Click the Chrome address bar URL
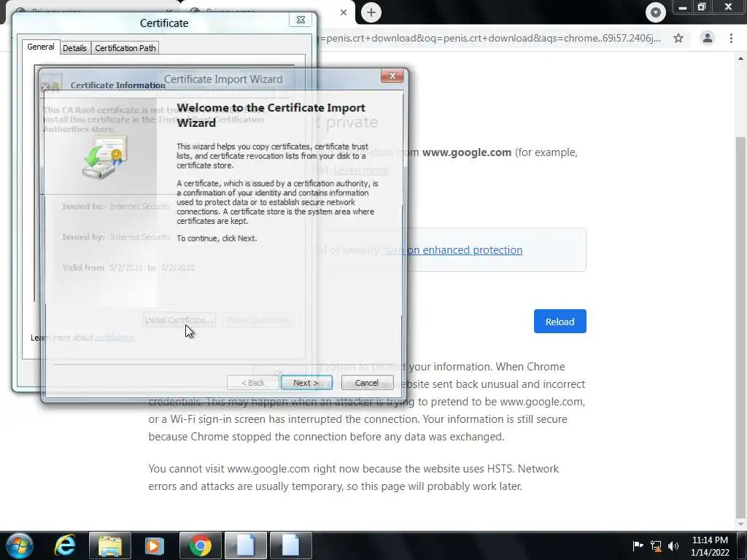Viewport: 747px width, 560px height. point(491,38)
